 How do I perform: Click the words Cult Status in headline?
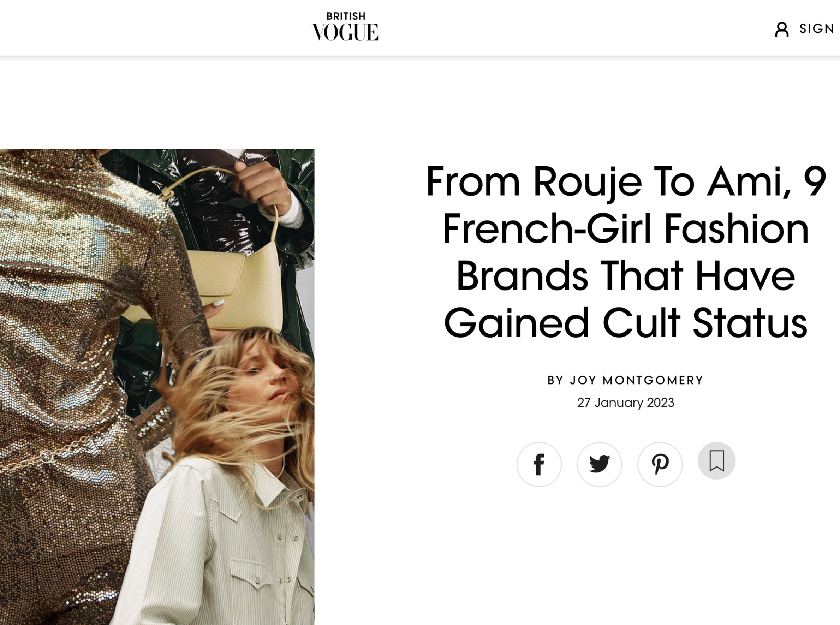click(x=705, y=323)
